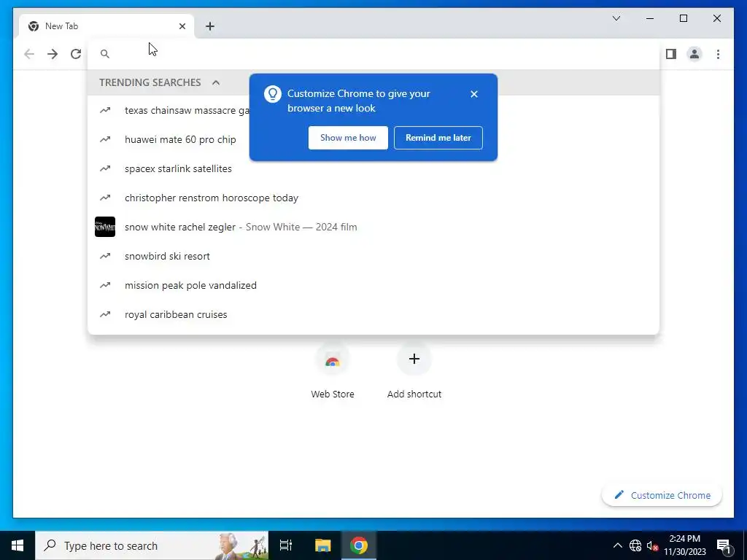Click the Back navigation arrow
The image size is (747, 560).
coord(29,54)
